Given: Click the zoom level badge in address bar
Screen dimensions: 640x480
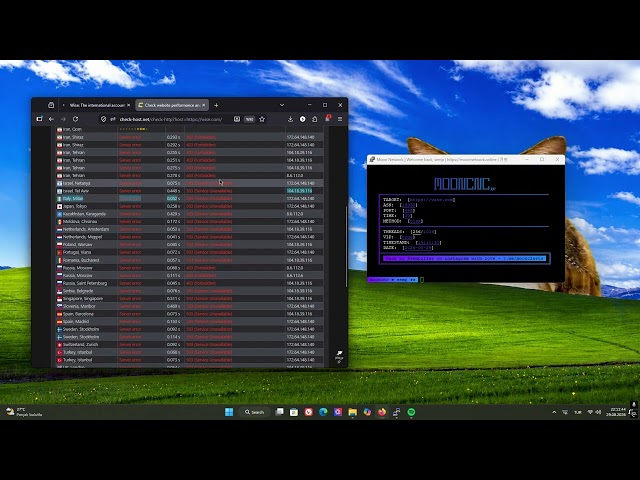Looking at the screenshot, I should (249, 119).
